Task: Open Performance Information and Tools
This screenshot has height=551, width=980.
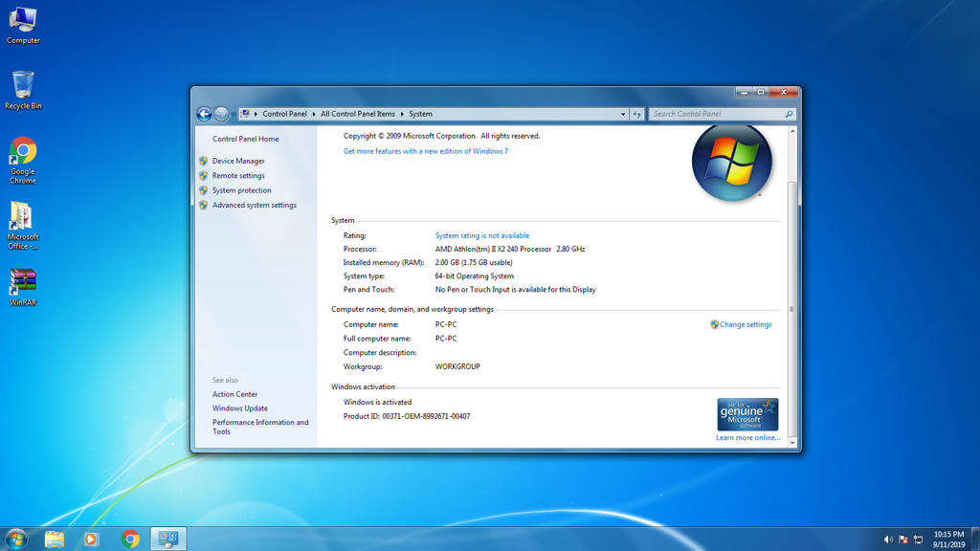Action: tap(260, 427)
